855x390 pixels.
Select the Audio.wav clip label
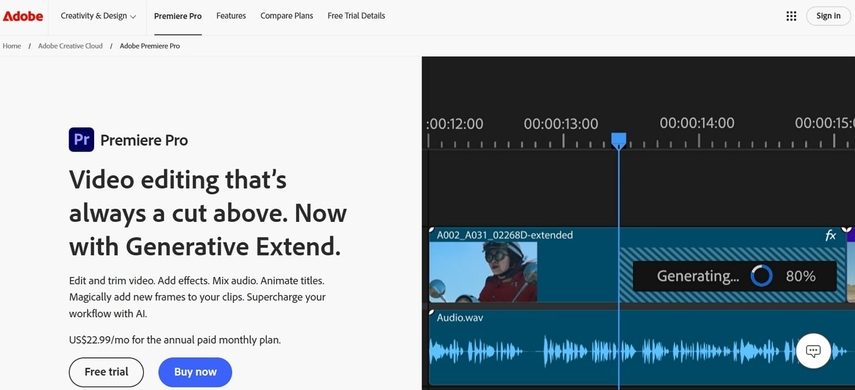click(460, 317)
